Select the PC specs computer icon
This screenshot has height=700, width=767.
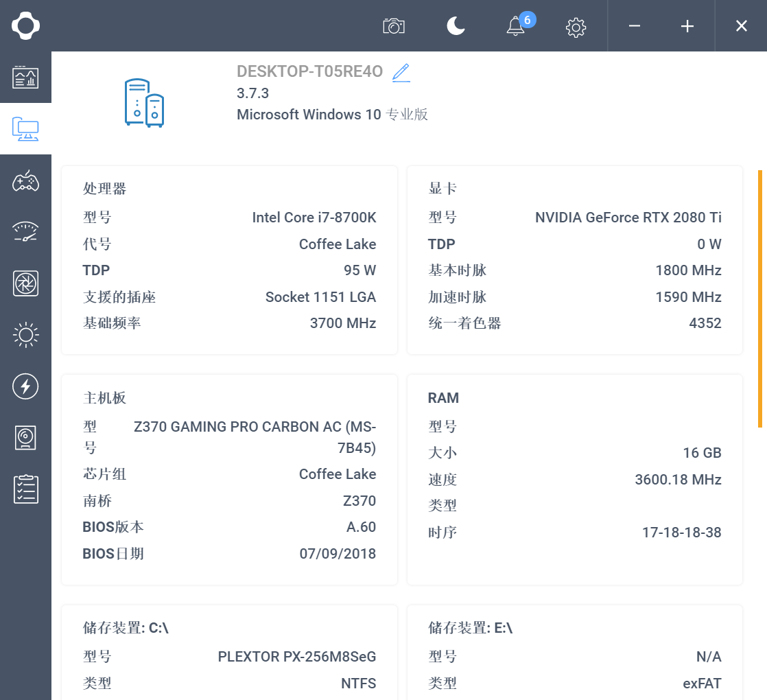[x=25, y=128]
